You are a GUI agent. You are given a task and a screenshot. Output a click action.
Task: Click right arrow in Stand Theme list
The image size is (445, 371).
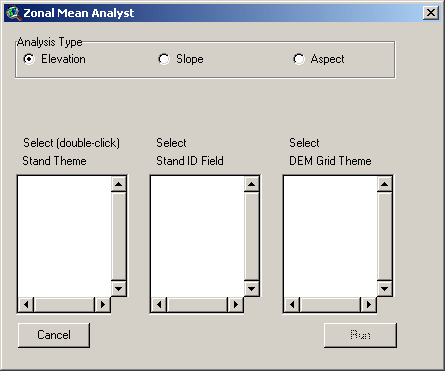[x=103, y=304]
